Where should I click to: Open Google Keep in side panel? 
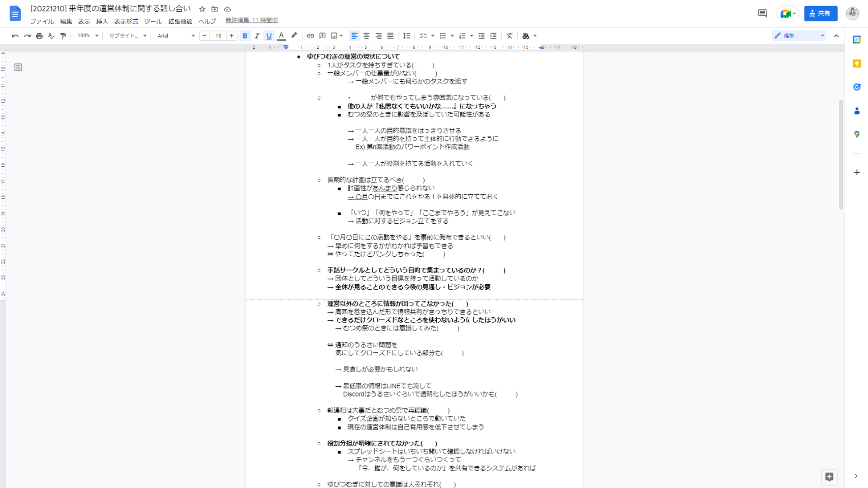857,64
